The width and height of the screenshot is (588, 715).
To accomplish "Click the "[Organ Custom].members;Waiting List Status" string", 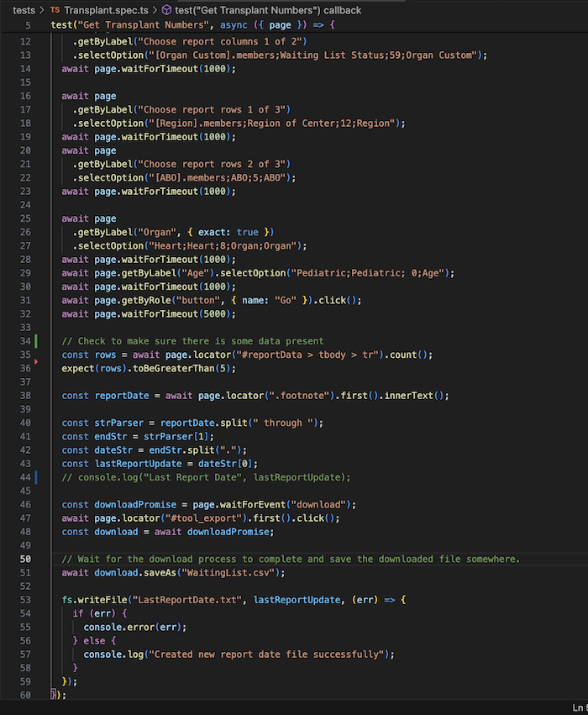I will coord(313,55).
